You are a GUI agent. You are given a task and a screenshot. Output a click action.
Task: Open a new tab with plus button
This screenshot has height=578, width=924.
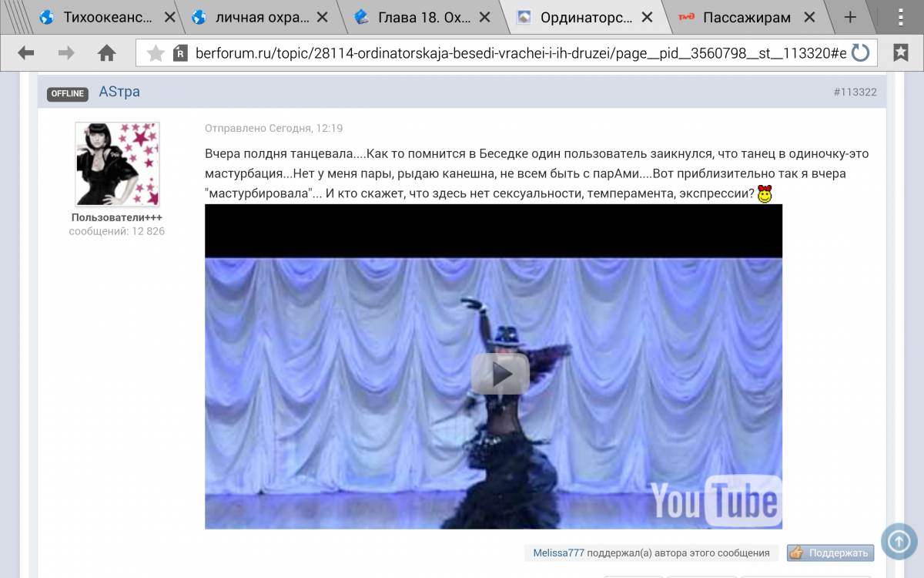point(850,17)
